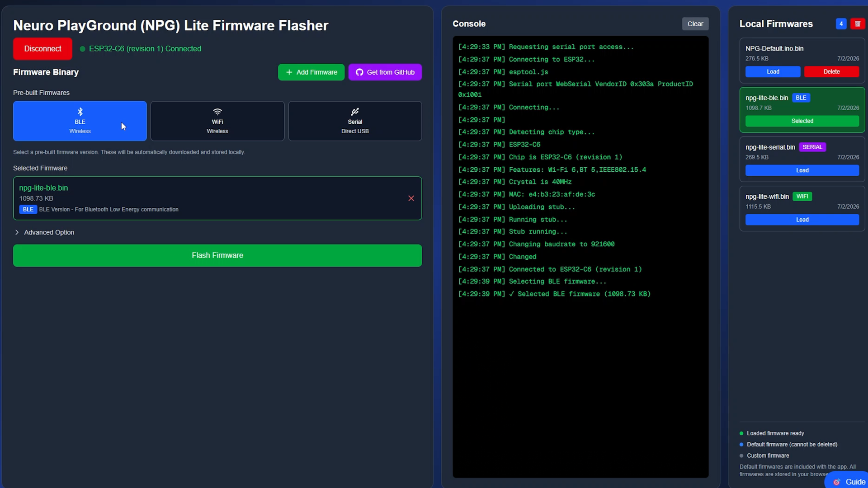Click the console line 'Connected to ESP32-C6 (revision 1)'

click(576, 269)
